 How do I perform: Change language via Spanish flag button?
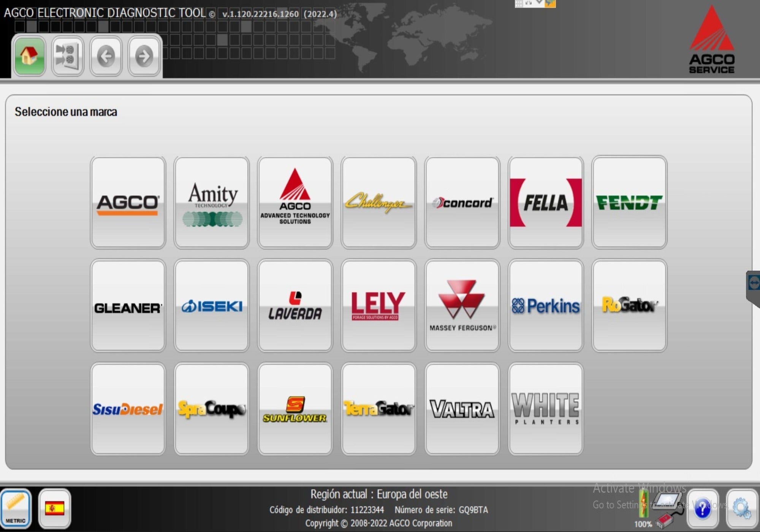point(55,508)
